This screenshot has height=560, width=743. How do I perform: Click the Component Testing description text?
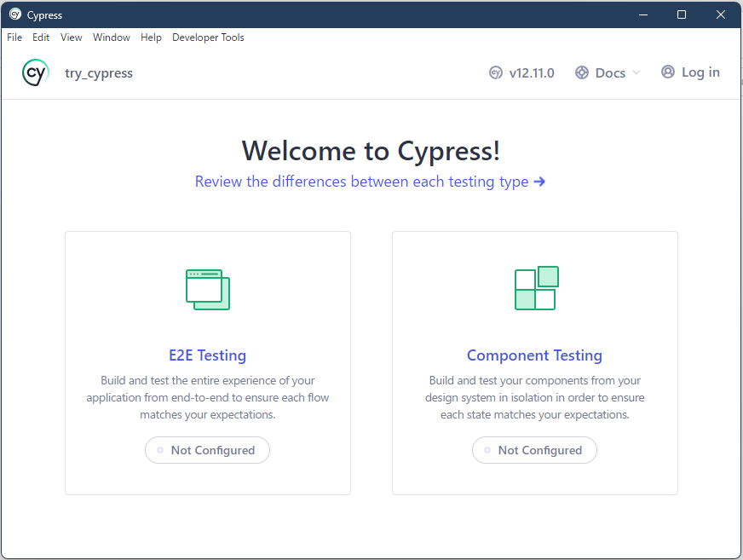point(534,397)
